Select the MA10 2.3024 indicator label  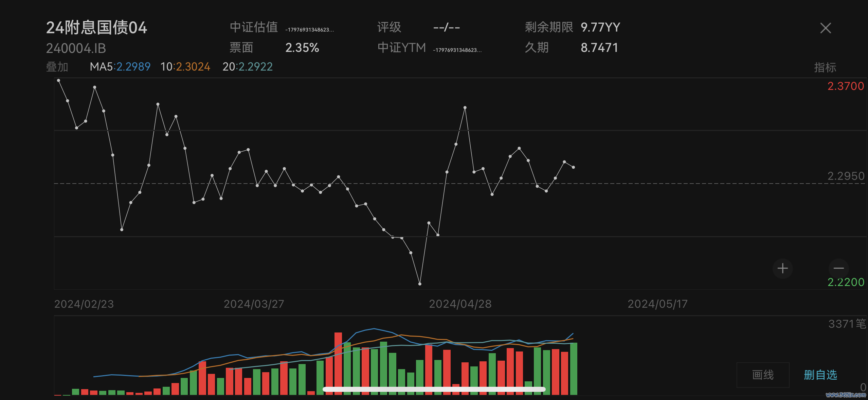(185, 67)
